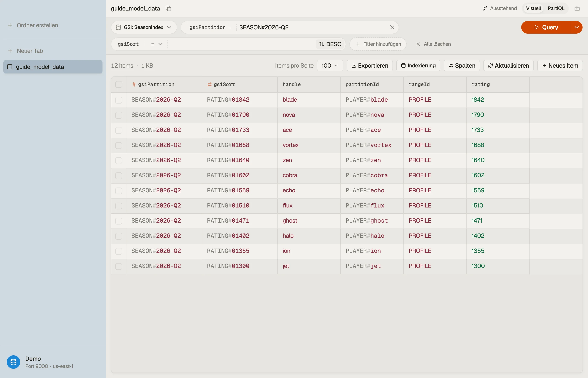Click the Exportieren button
This screenshot has height=378, width=588.
tap(370, 66)
